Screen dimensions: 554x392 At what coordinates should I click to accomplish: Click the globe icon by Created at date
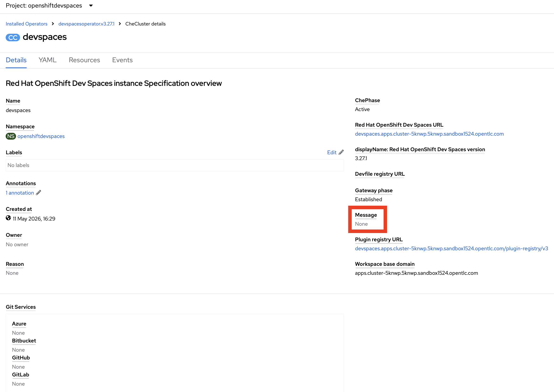point(8,218)
